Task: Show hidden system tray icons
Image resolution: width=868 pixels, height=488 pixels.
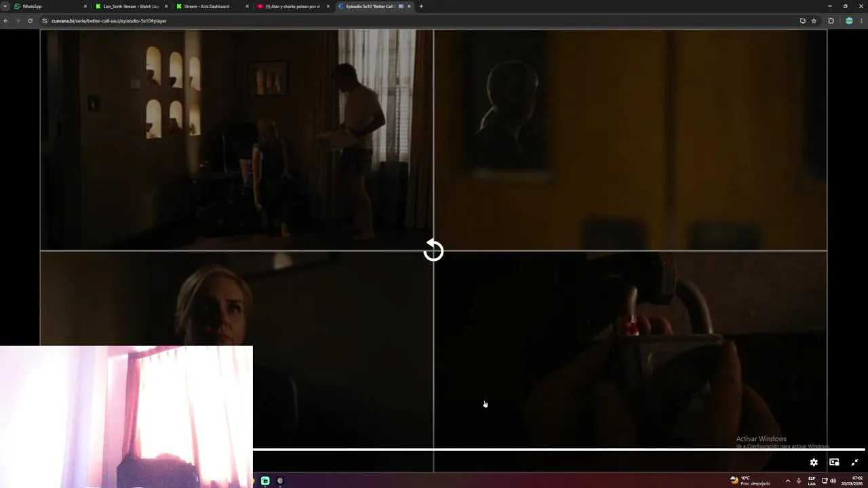Action: pos(787,481)
